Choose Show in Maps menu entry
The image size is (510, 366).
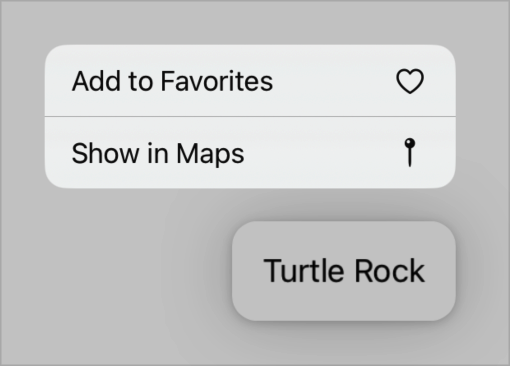tap(250, 153)
